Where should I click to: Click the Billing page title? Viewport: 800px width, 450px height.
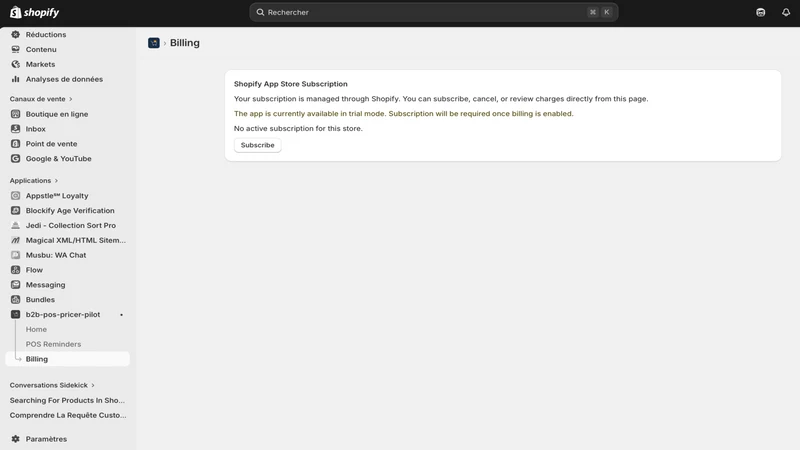pyautogui.click(x=185, y=43)
